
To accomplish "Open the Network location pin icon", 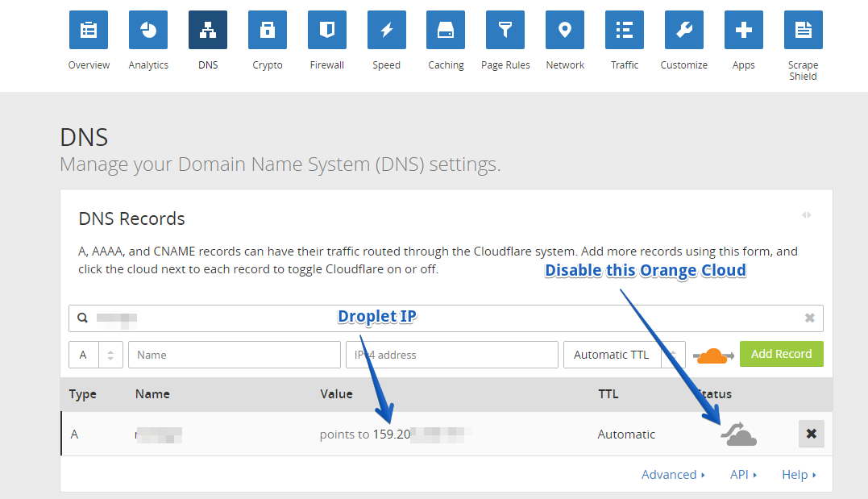I will click(565, 30).
